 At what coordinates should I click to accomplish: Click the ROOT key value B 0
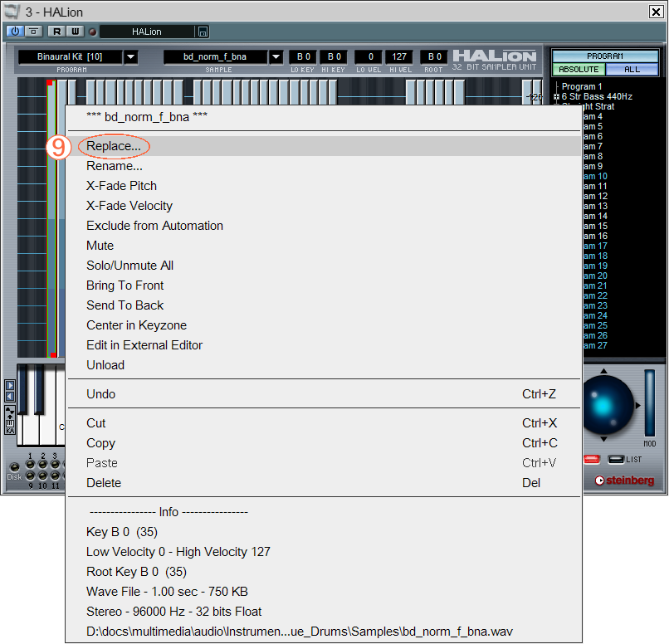click(x=434, y=56)
